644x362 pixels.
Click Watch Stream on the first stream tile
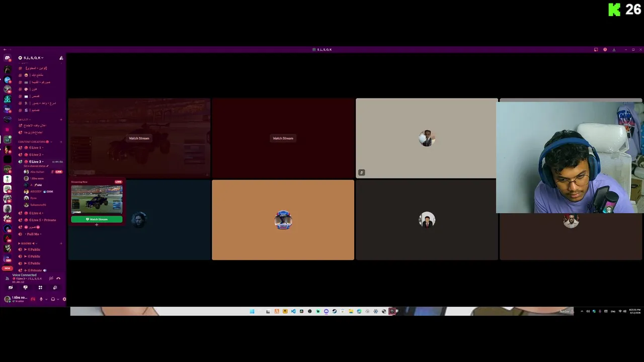click(139, 138)
